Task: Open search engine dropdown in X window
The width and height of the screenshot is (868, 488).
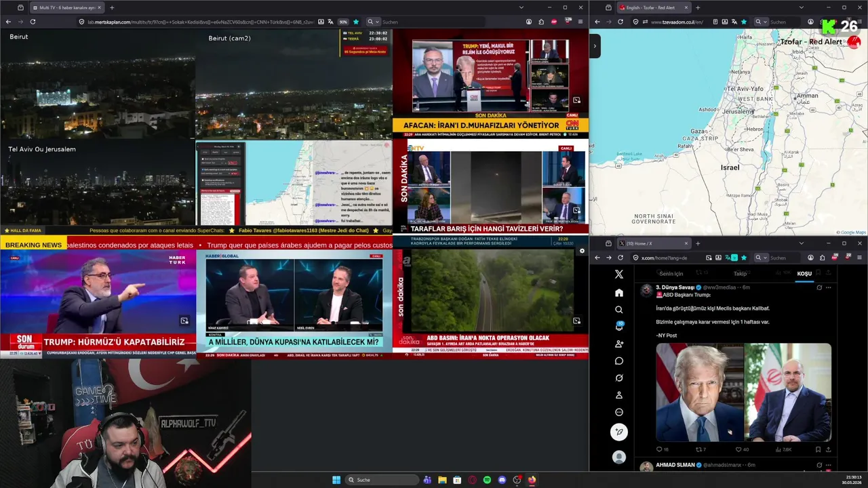Action: tap(760, 258)
